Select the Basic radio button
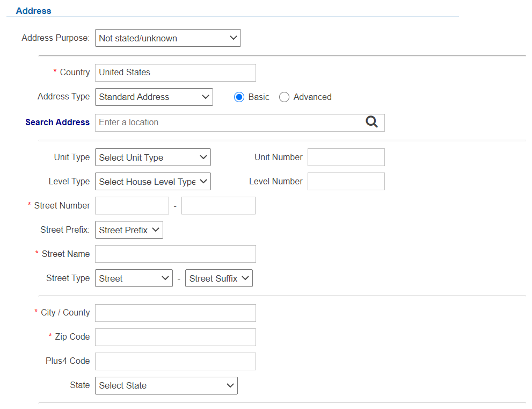 [x=239, y=97]
